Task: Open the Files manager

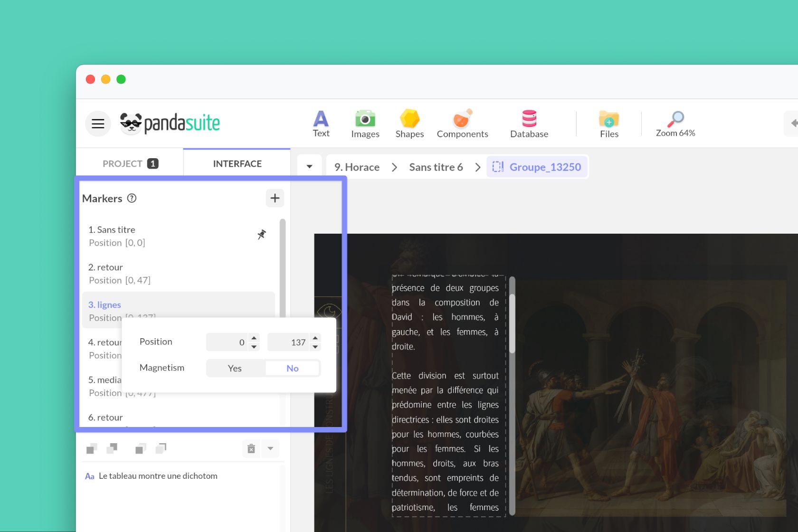Action: (608, 123)
